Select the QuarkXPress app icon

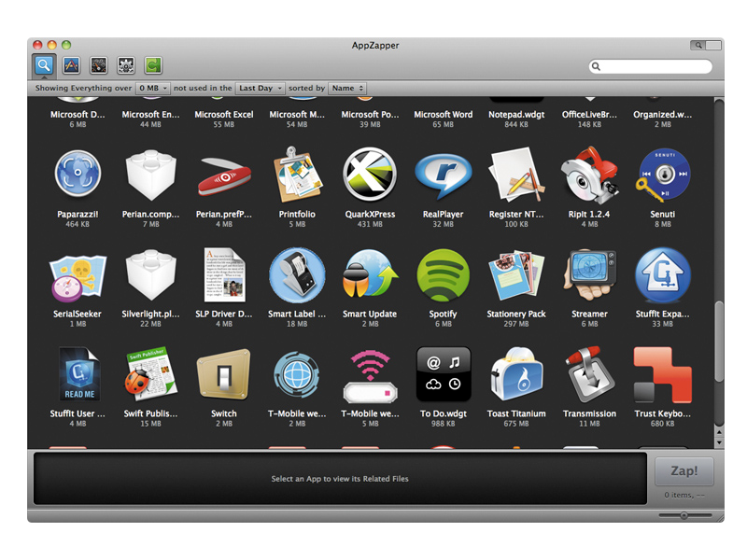[370, 175]
